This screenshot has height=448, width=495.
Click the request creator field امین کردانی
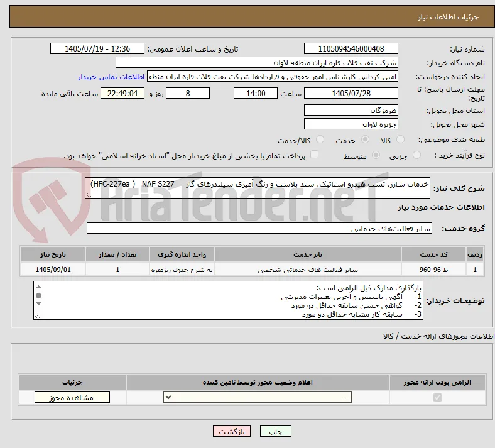pos(273,77)
